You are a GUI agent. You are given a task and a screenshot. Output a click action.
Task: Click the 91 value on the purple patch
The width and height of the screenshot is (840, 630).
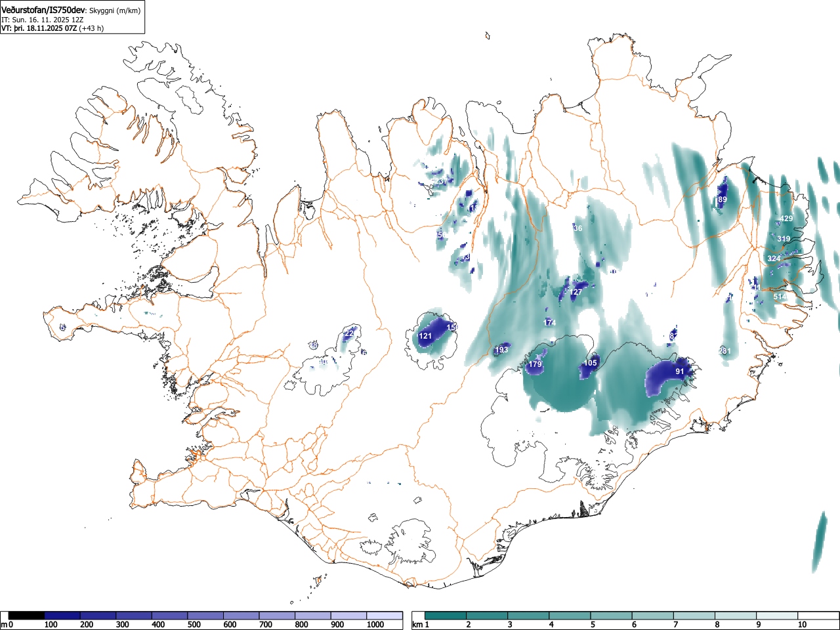pyautogui.click(x=680, y=371)
